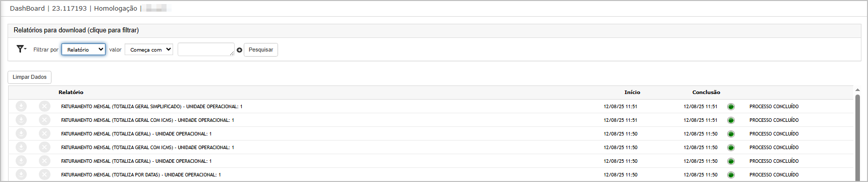Screen dimensions: 868x182
Task: Click the filter value text field
Action: point(206,50)
